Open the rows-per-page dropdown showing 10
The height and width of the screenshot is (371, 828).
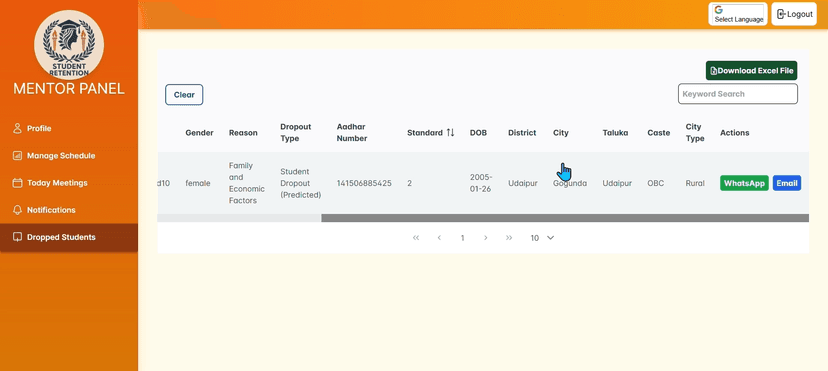pyautogui.click(x=542, y=238)
